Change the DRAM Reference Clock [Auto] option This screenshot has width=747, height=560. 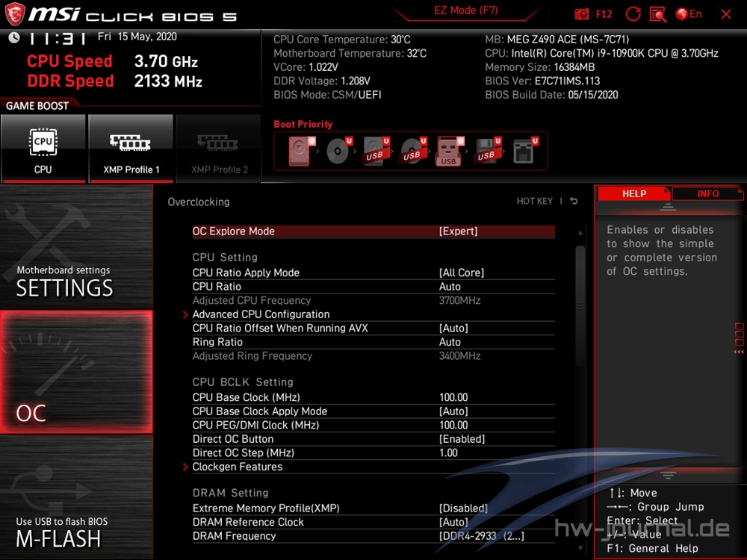[373, 522]
